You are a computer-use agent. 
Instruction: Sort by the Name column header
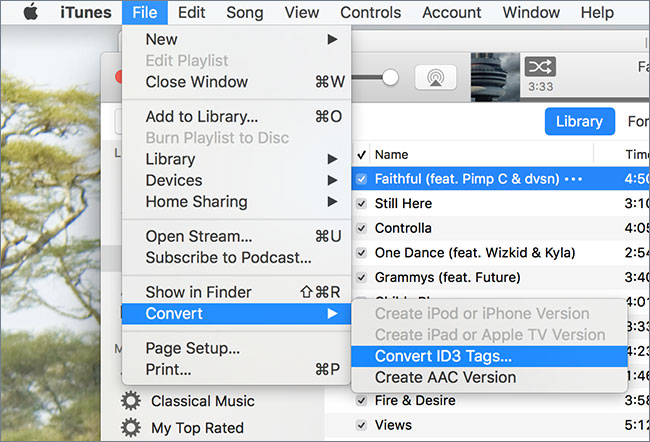tap(391, 155)
